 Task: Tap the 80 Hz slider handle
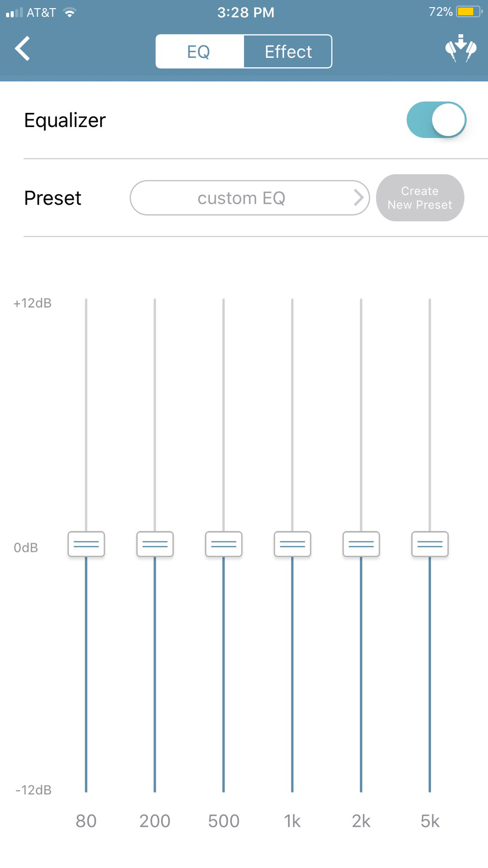tap(86, 544)
